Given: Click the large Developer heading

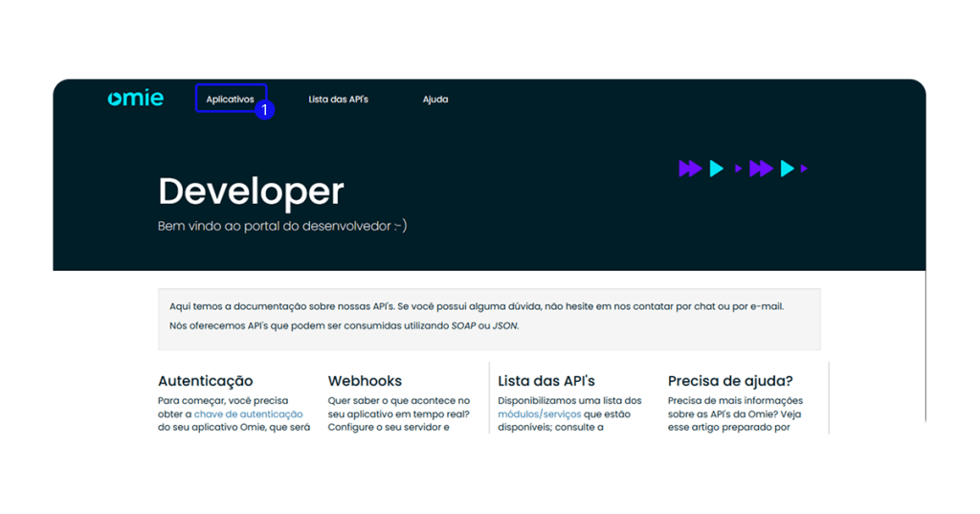Looking at the screenshot, I should click(x=251, y=191).
